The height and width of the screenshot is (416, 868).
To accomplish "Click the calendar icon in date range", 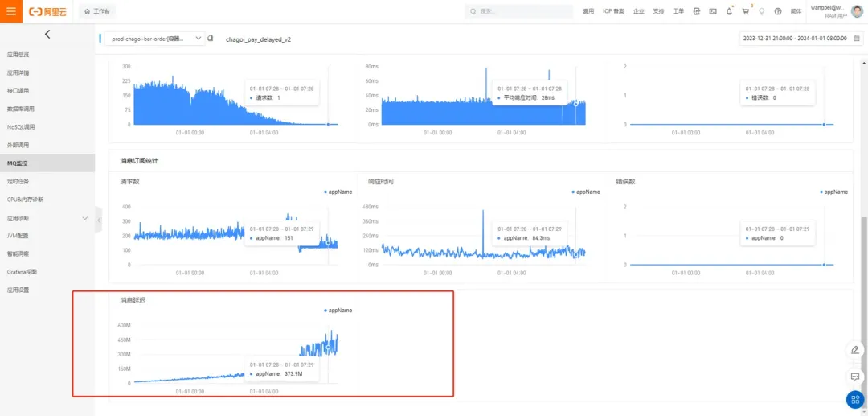I will 857,39.
